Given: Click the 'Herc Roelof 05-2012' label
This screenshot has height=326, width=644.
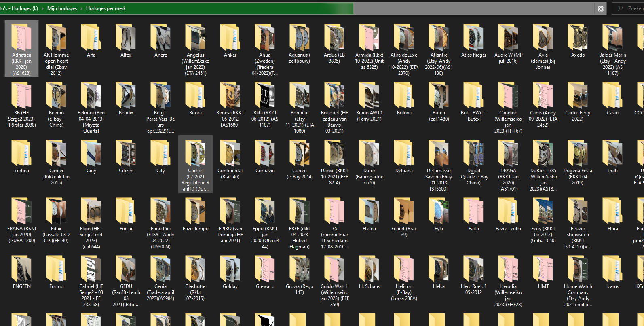Looking at the screenshot, I should pos(473,289).
